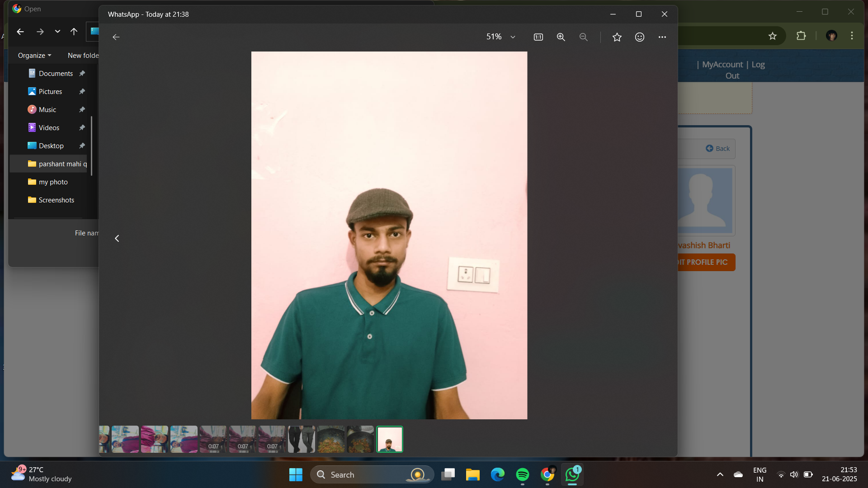The height and width of the screenshot is (488, 868).
Task: Open the Windows Start menu
Action: pyautogui.click(x=296, y=474)
